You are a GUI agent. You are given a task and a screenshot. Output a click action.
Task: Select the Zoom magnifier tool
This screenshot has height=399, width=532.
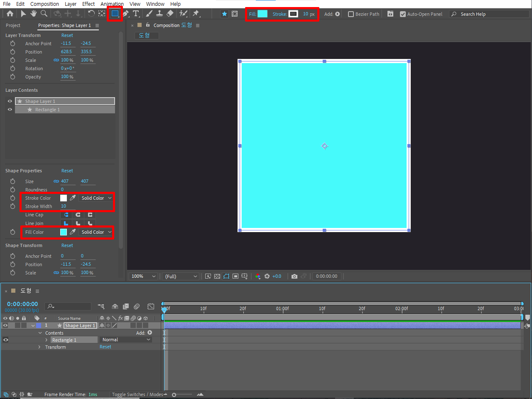[44, 14]
